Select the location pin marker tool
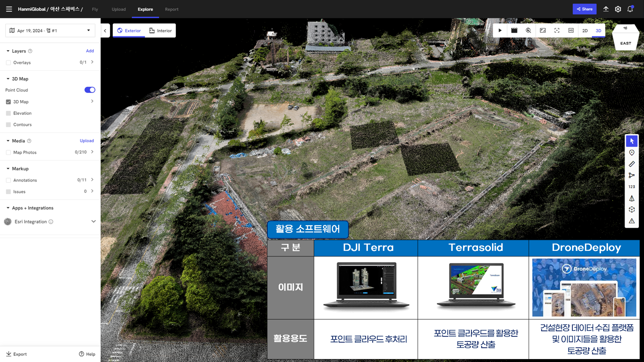The height and width of the screenshot is (362, 644). (x=632, y=153)
